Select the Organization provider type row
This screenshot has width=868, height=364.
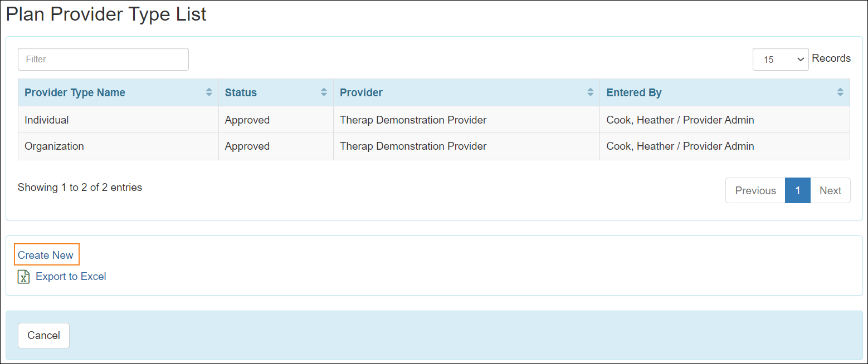54,146
